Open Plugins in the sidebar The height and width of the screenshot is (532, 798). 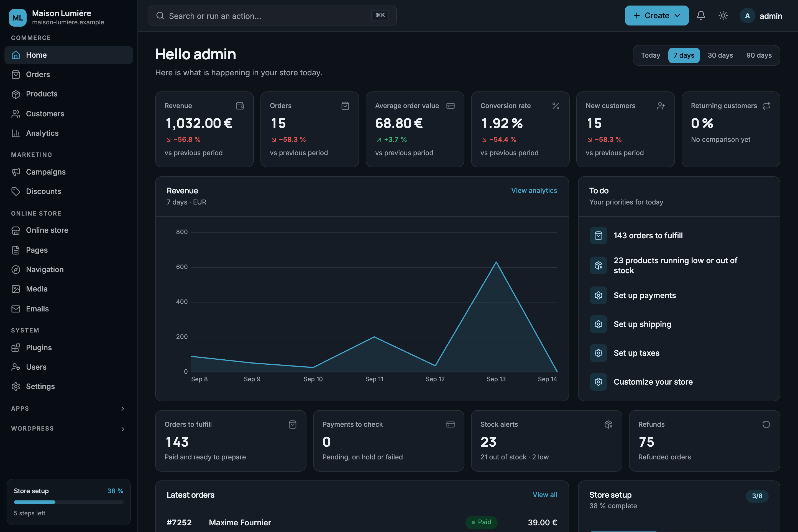(x=68, y=347)
